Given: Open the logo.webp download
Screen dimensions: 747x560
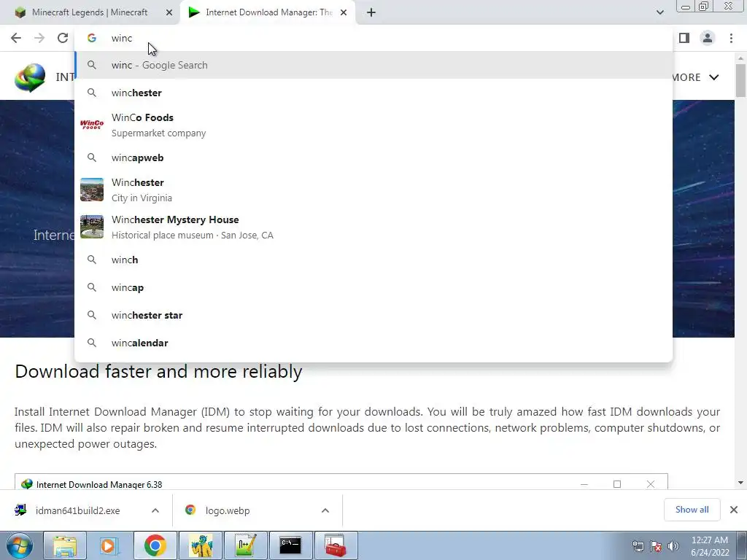Looking at the screenshot, I should click(228, 510).
